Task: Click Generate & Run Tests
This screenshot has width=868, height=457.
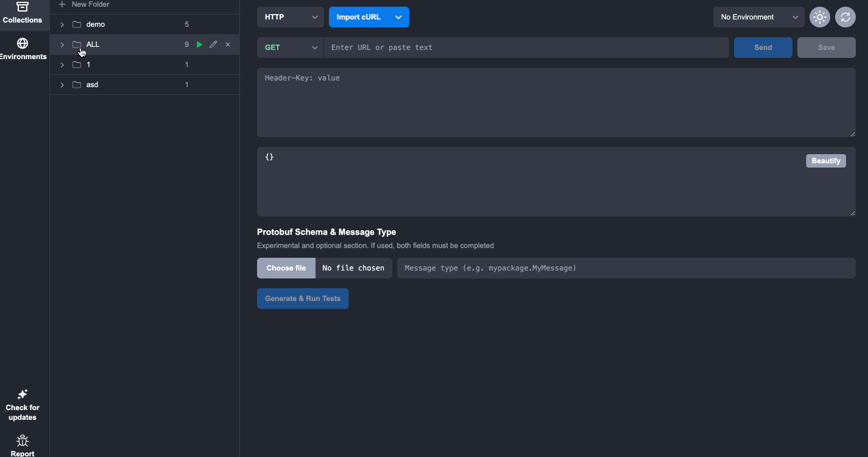Action: (303, 299)
